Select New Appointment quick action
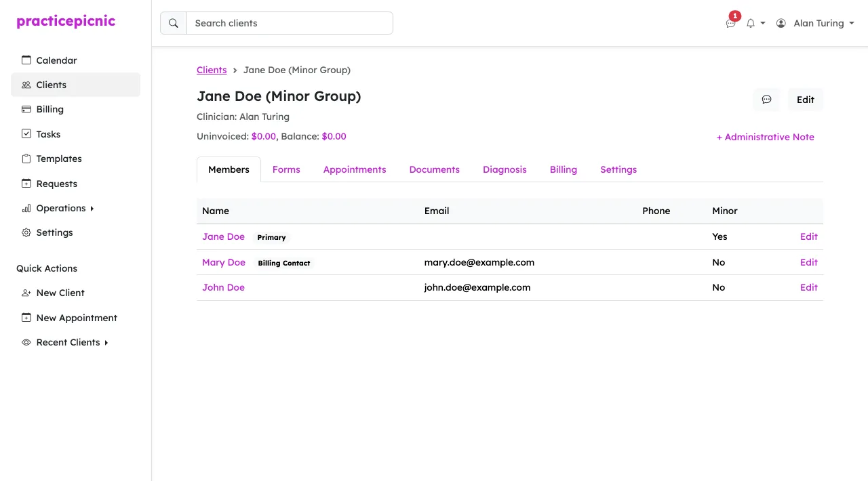868x481 pixels. [75, 318]
